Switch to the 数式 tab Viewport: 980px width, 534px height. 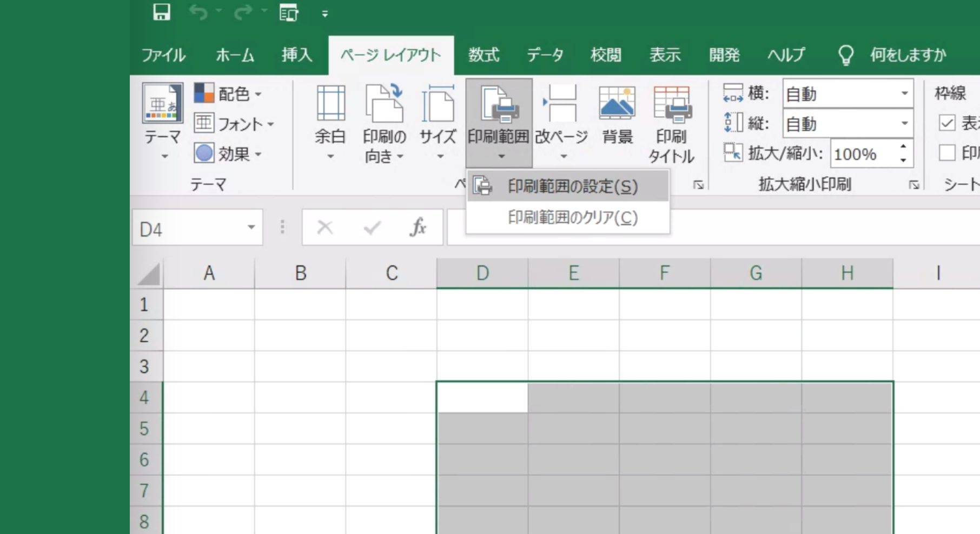(484, 55)
